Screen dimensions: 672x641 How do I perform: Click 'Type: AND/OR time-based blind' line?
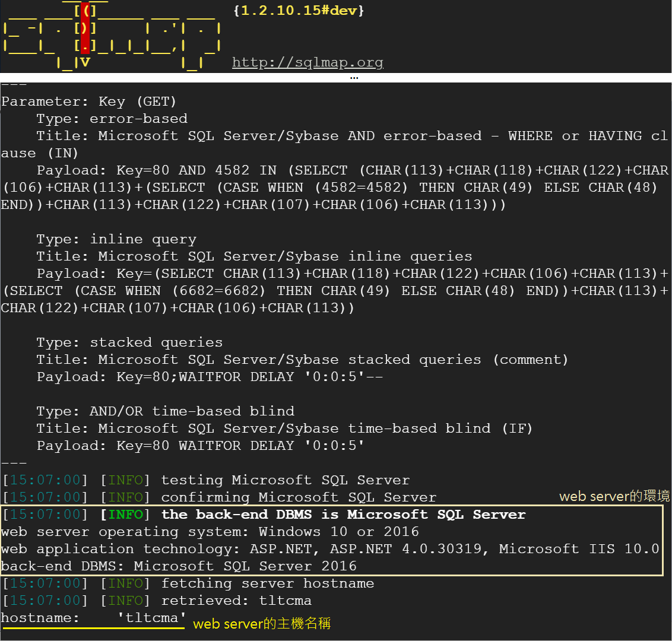[166, 411]
